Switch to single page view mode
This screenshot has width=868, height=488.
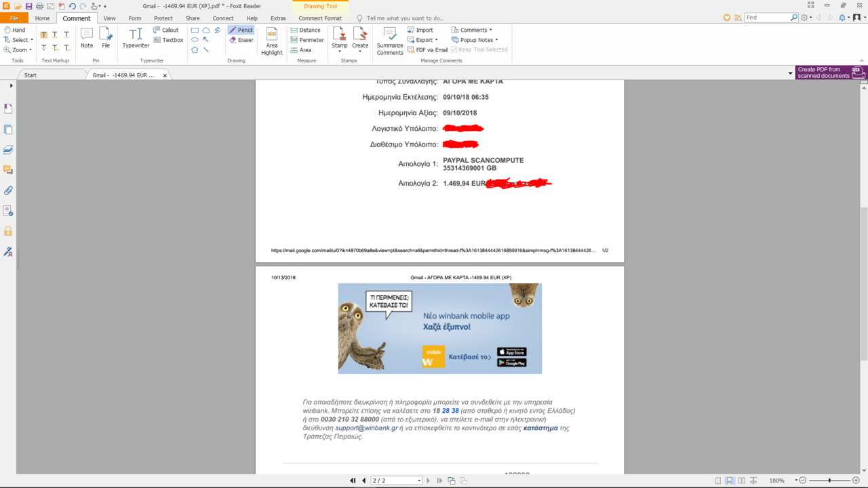717,481
